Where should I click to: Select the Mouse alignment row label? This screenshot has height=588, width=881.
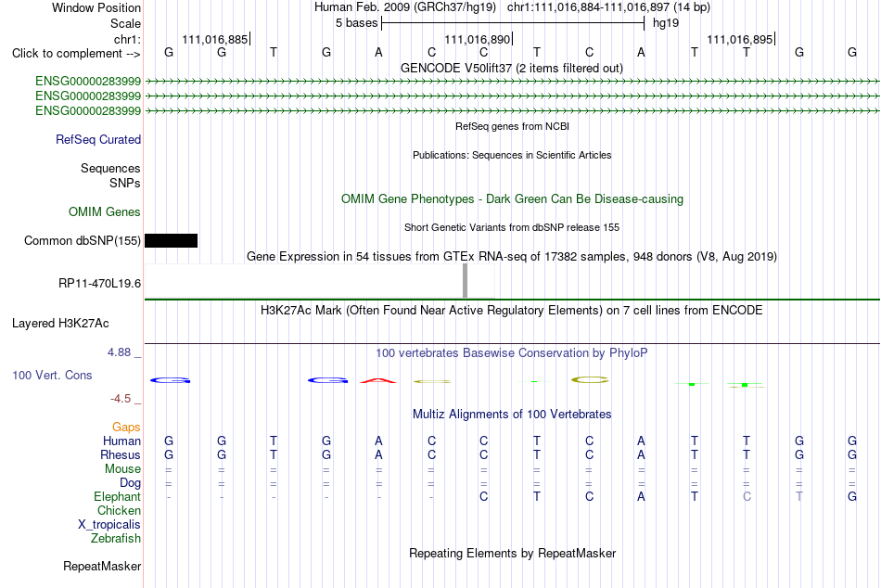[122, 469]
